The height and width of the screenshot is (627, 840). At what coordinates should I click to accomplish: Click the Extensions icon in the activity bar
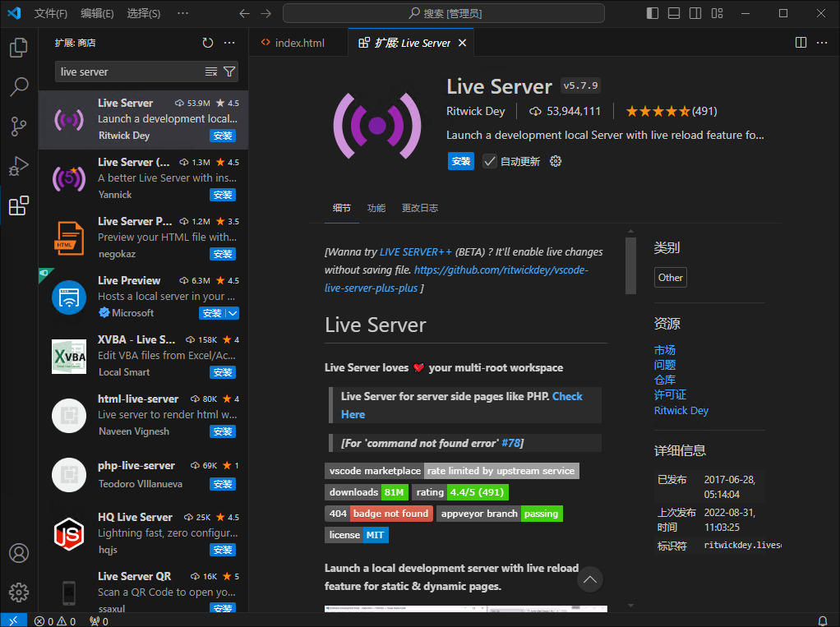click(19, 206)
